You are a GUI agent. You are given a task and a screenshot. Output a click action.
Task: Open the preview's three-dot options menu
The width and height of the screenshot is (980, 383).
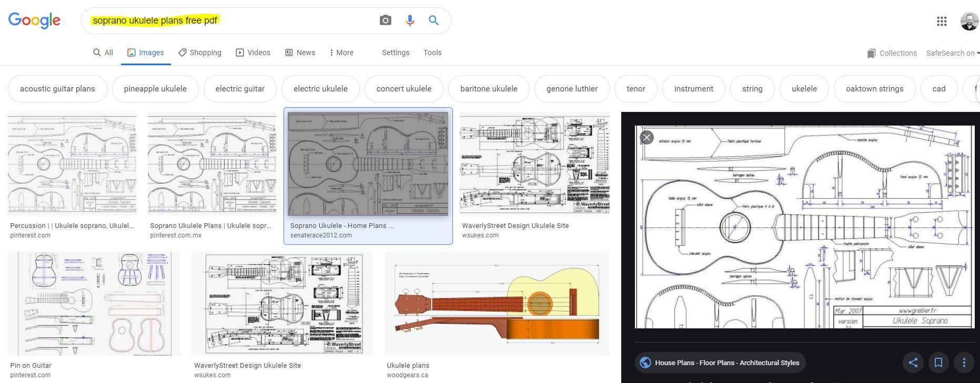tap(964, 363)
